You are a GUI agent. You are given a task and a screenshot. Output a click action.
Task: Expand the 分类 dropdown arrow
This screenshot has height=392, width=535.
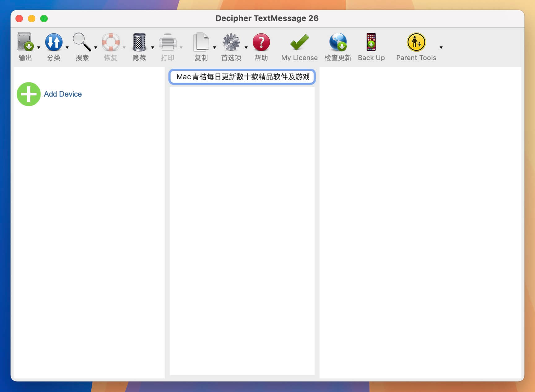(67, 48)
